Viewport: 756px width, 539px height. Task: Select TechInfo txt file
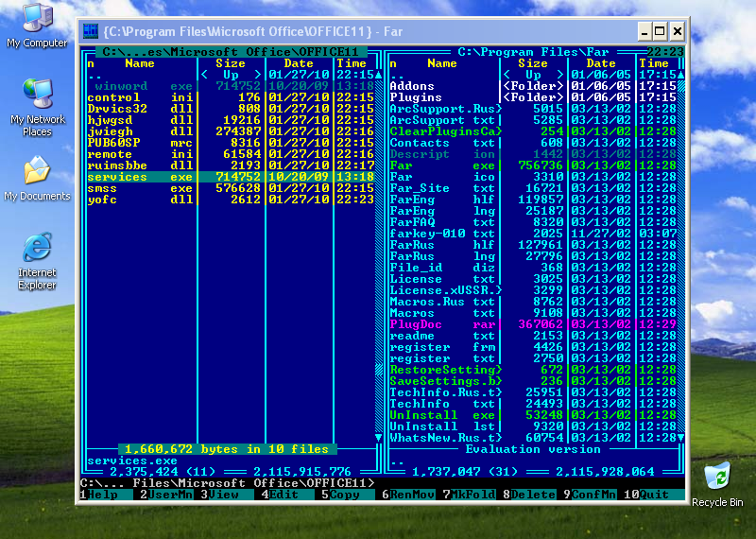533,404
